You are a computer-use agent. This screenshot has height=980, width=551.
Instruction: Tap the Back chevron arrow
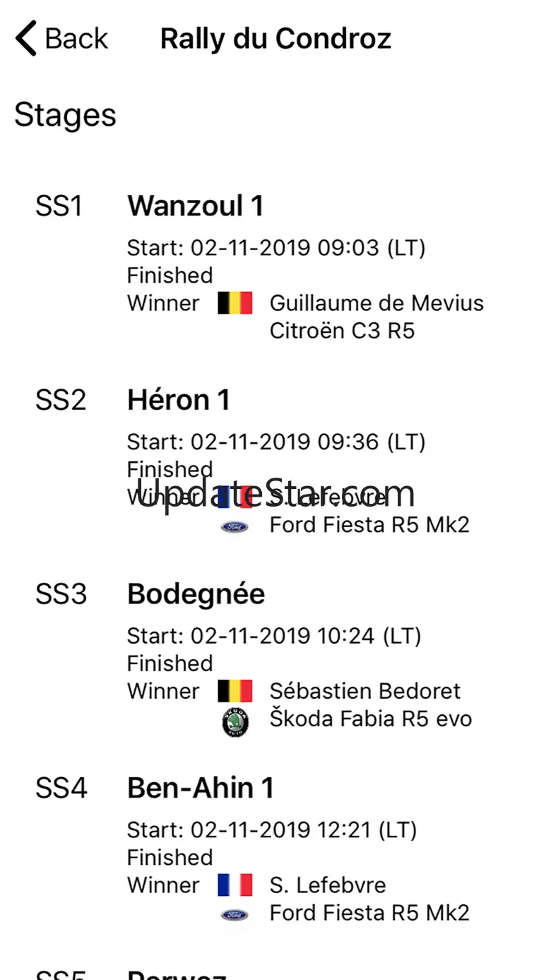pos(26,38)
